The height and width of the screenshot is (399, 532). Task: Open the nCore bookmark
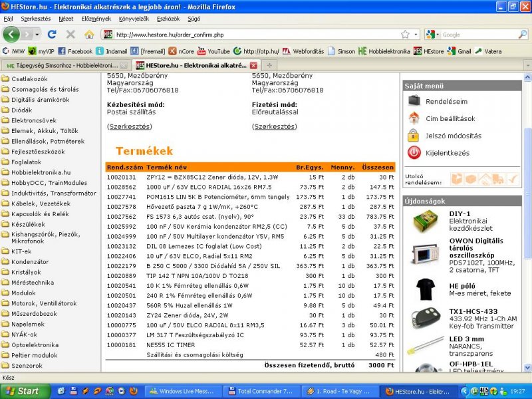click(x=182, y=51)
